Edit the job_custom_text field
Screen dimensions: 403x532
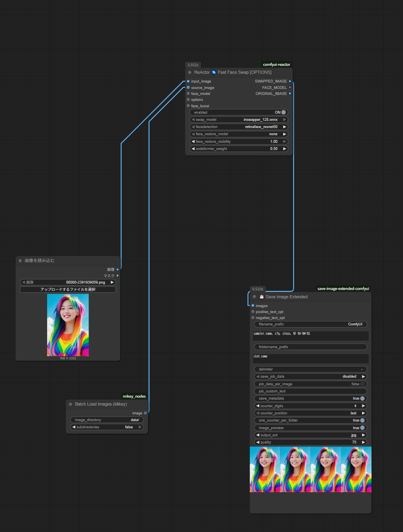[x=310, y=391]
